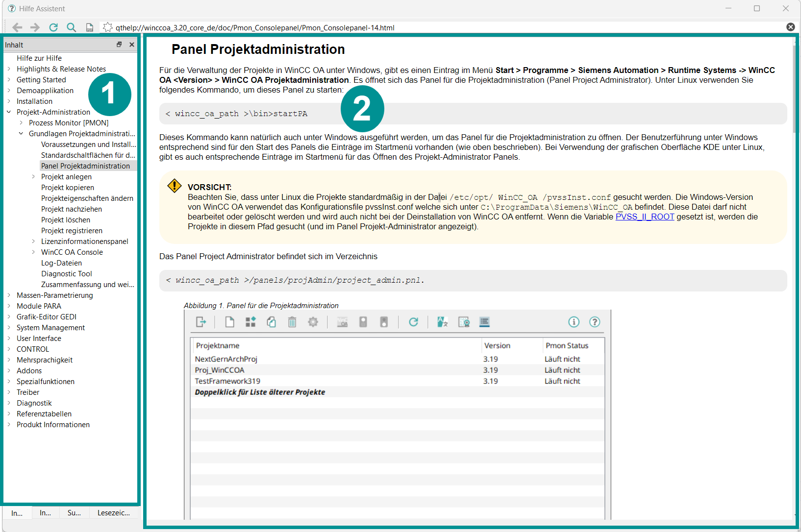Click the translation language icon in figure

(443, 322)
